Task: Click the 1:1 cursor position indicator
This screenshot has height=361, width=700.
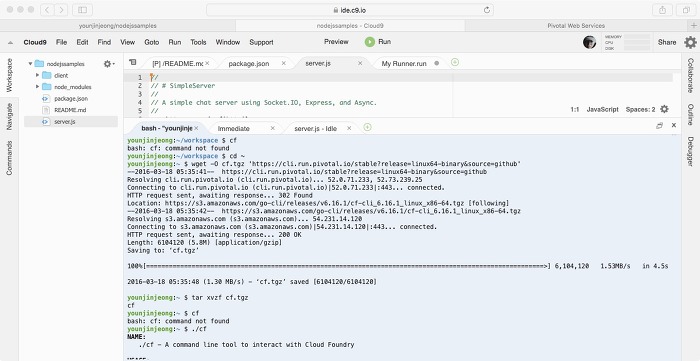Action: click(575, 109)
